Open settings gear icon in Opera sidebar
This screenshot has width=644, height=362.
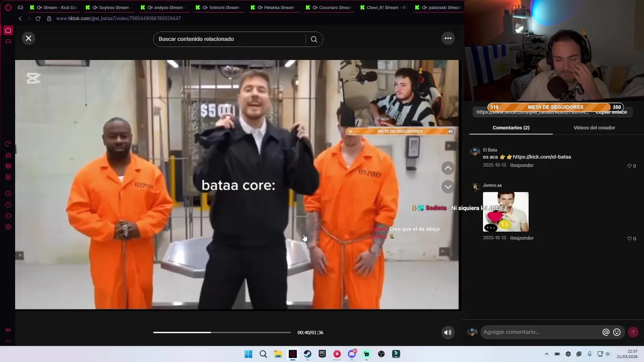[x=8, y=227]
